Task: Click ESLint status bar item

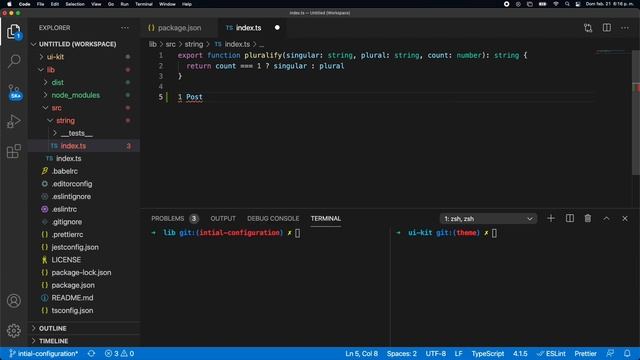Action: coord(551,353)
